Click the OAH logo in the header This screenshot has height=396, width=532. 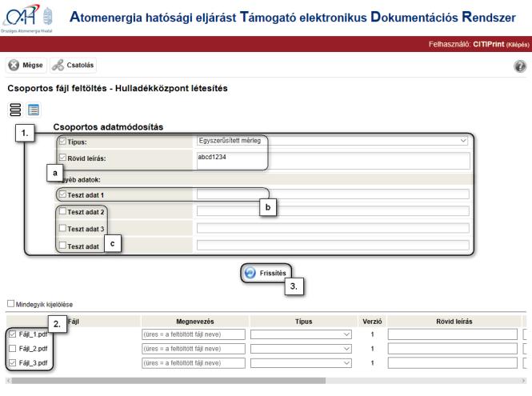pos(26,18)
